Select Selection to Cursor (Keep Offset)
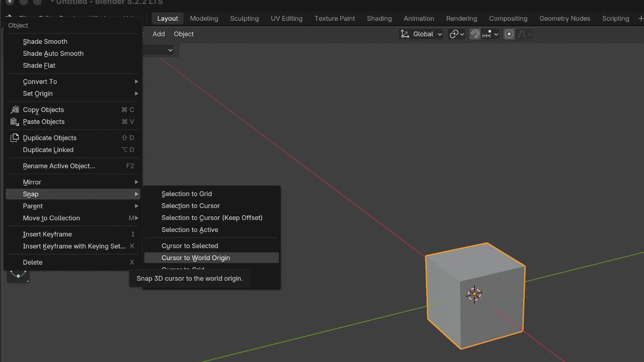644x362 pixels. tap(211, 218)
